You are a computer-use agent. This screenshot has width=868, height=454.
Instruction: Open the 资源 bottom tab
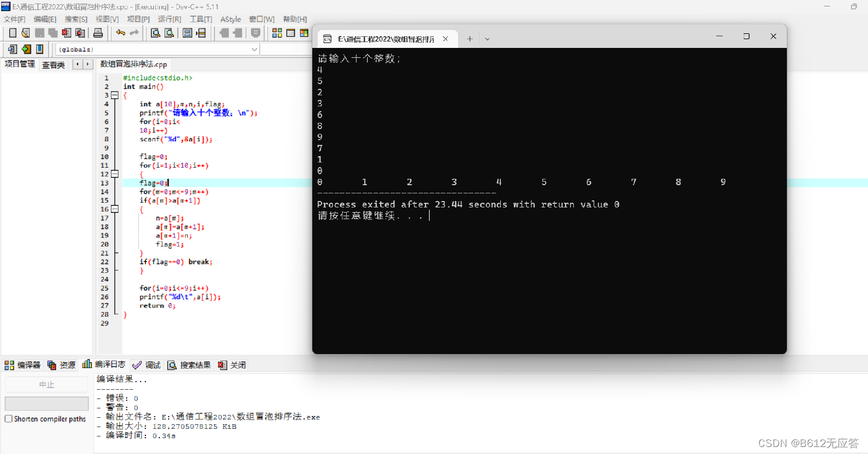(62, 365)
